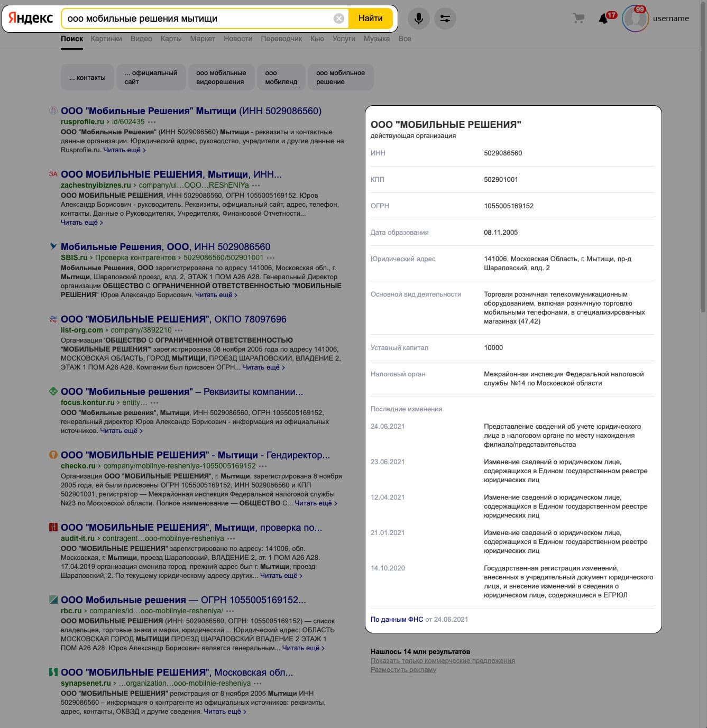This screenshot has width=707, height=728.
Task: Switch to the Новости tab
Action: pyautogui.click(x=238, y=39)
